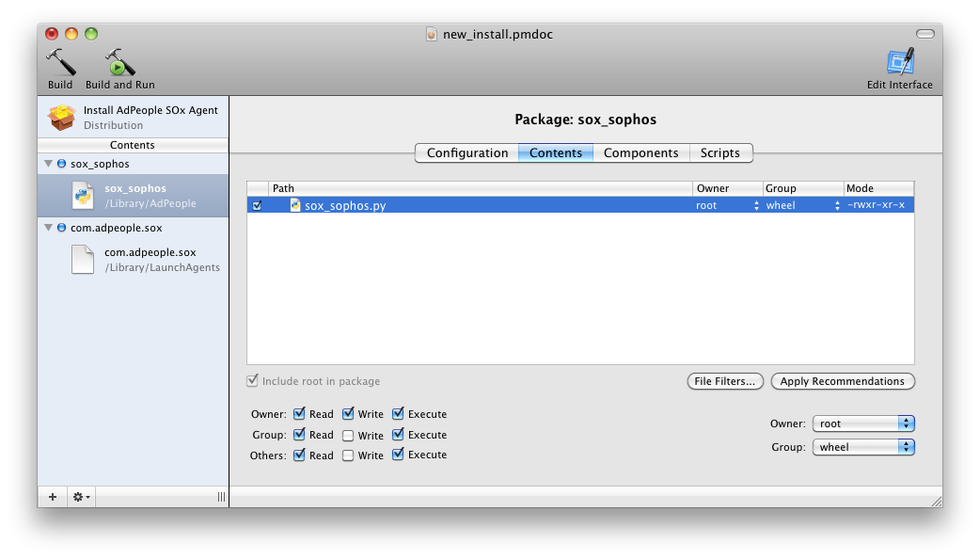Open the row Owner root popup
The image size is (980, 559).
(x=728, y=205)
